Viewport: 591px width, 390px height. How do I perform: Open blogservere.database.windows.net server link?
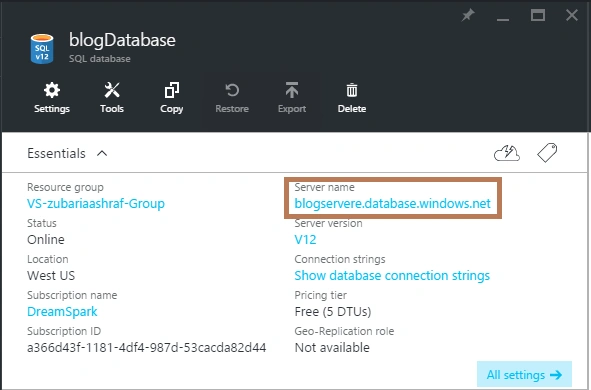392,203
